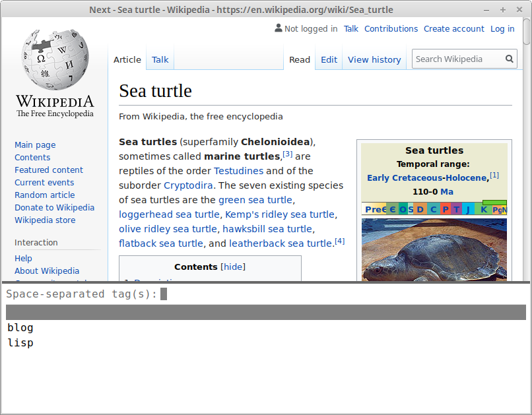Click the Wikipedia globe logo

click(x=55, y=59)
